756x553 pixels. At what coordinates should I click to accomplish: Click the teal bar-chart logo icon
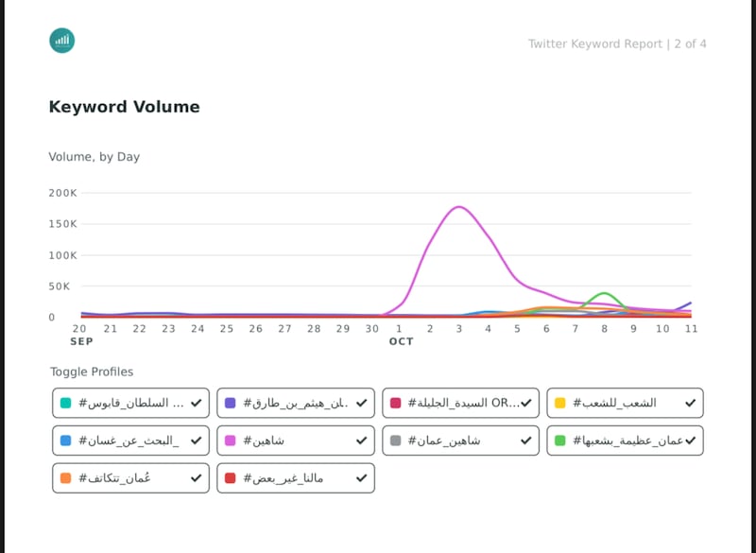61,41
